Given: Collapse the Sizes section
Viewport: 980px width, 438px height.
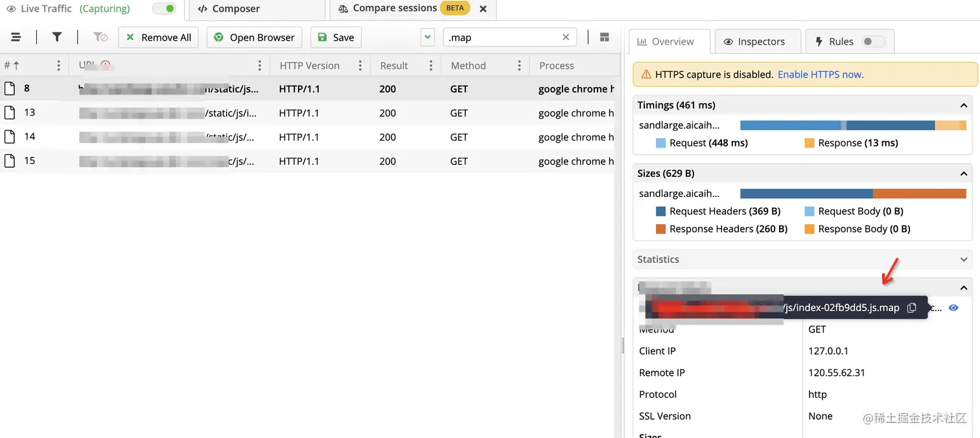Looking at the screenshot, I should pos(964,174).
